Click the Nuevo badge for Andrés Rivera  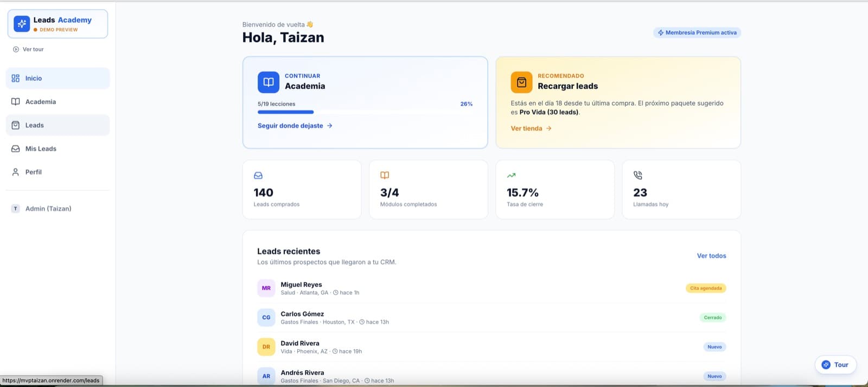[x=714, y=376]
